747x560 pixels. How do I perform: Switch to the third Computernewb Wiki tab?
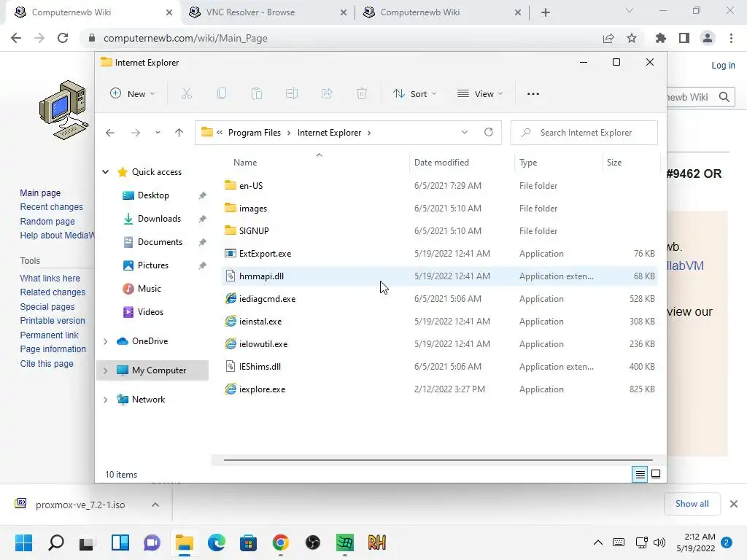click(442, 12)
